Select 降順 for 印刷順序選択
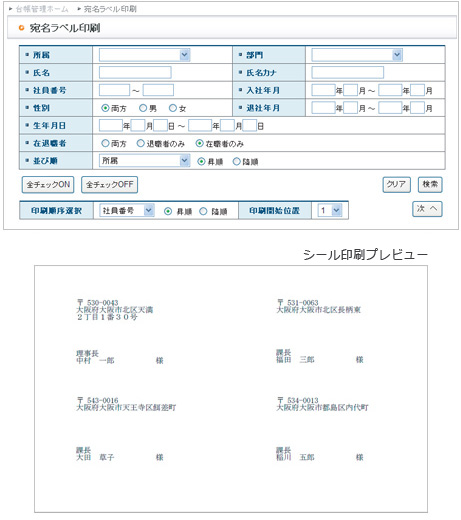Screen dimensions: 461x520 coord(203,211)
